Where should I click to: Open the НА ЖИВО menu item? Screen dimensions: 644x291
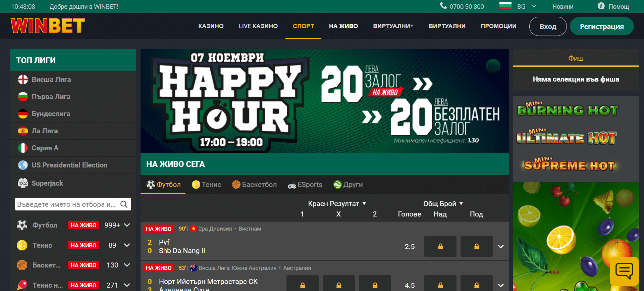click(343, 26)
